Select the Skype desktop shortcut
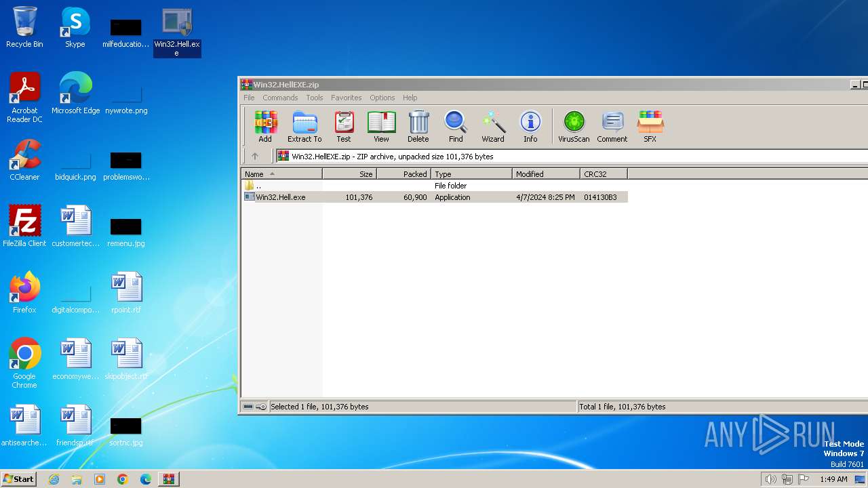The width and height of the screenshot is (868, 488). point(75,28)
